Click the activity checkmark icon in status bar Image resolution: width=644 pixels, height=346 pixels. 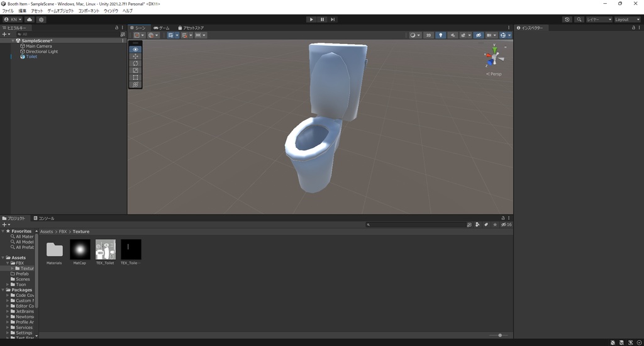(x=639, y=342)
